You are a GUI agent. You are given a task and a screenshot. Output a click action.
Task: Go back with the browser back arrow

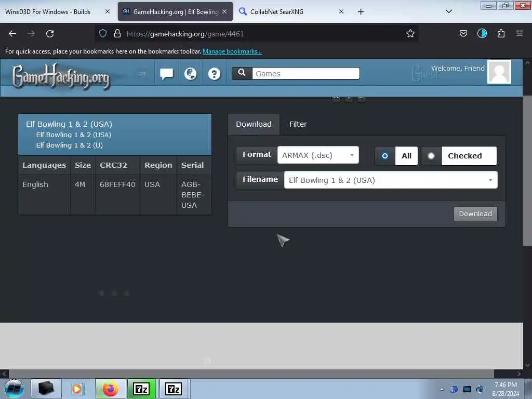tap(12, 34)
